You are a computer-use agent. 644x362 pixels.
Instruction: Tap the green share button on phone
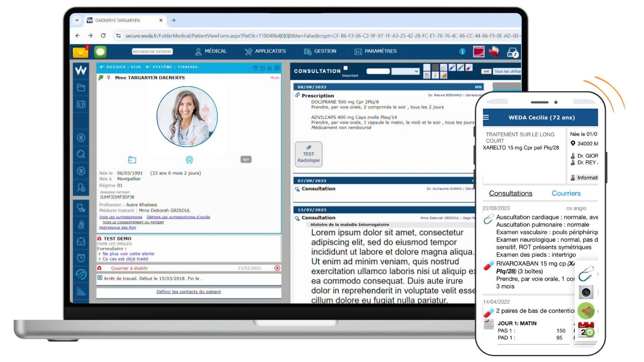(586, 311)
